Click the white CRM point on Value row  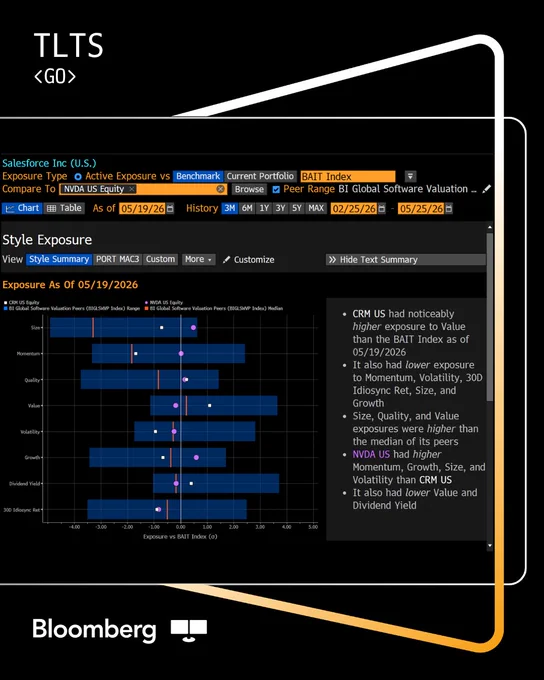[210, 405]
